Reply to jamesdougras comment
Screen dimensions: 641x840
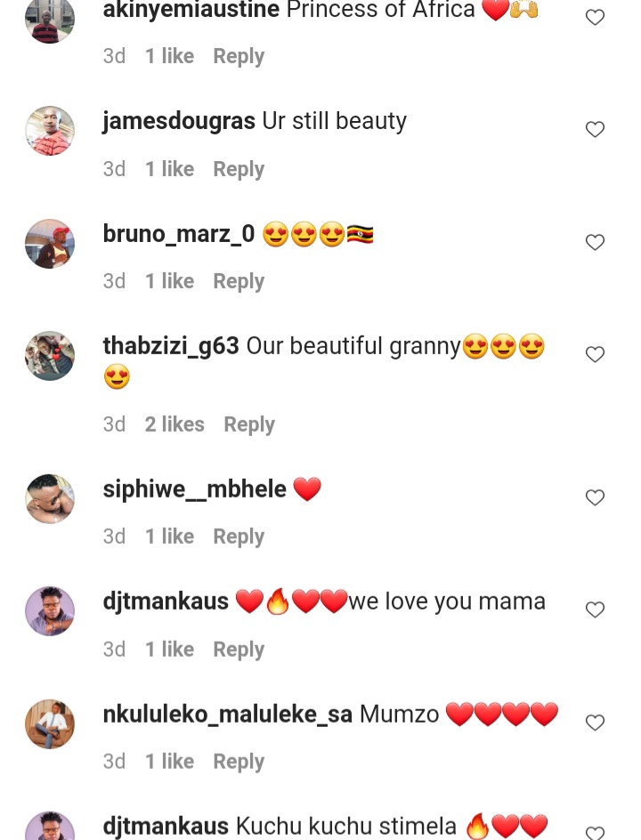[239, 169]
